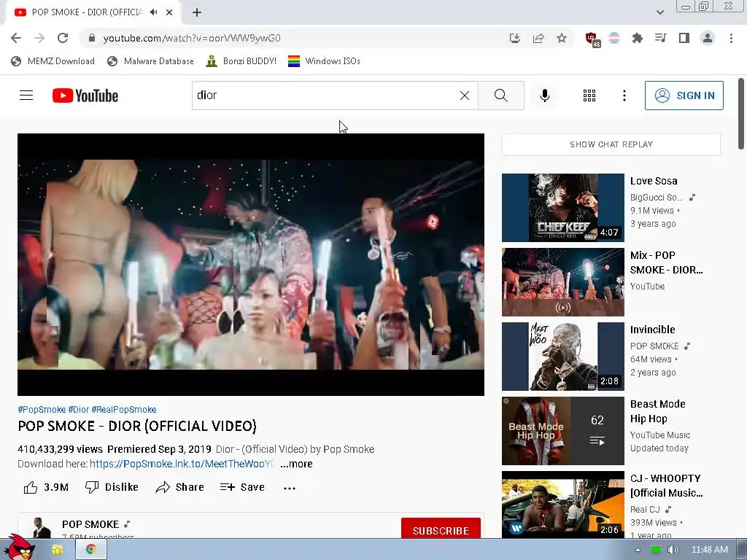Open Love Sosa video thumbnail
The width and height of the screenshot is (747, 560).
pyautogui.click(x=562, y=208)
